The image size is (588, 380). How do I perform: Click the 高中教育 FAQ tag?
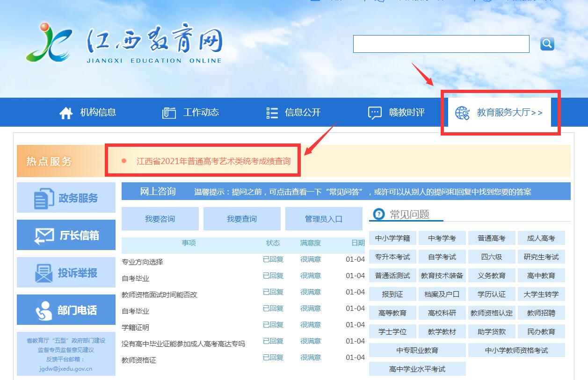point(541,275)
